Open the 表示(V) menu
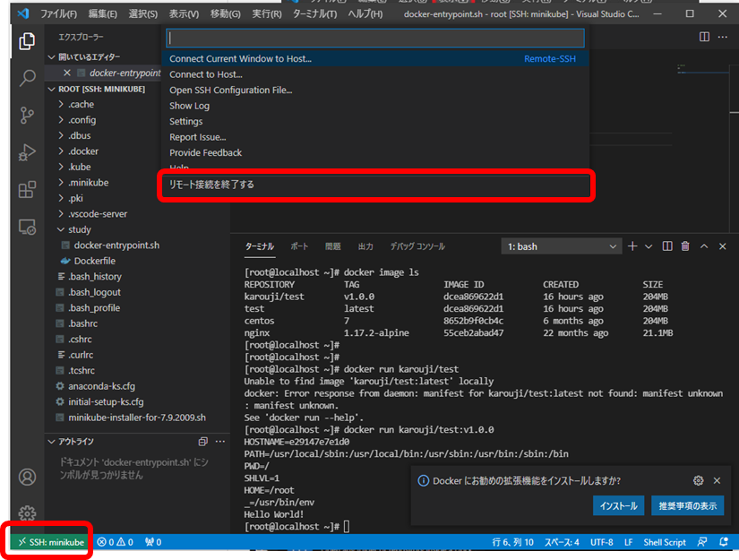The height and width of the screenshot is (560, 739). 184,14
